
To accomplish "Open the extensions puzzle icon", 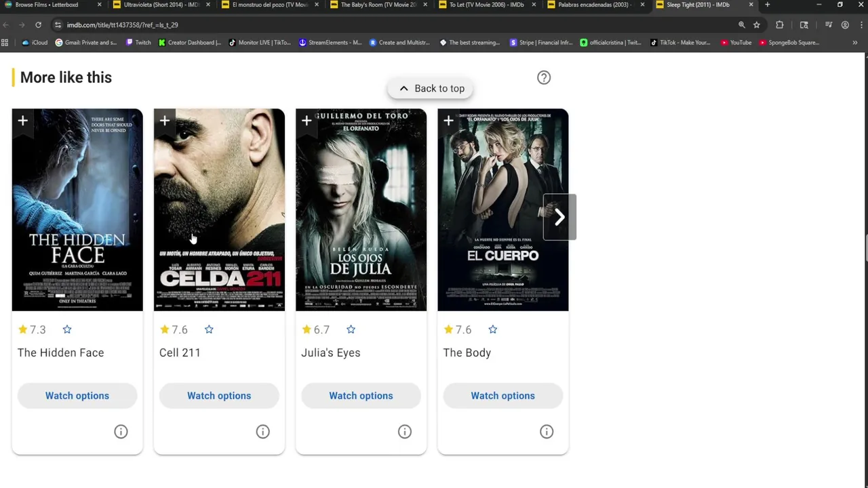I will (x=780, y=25).
